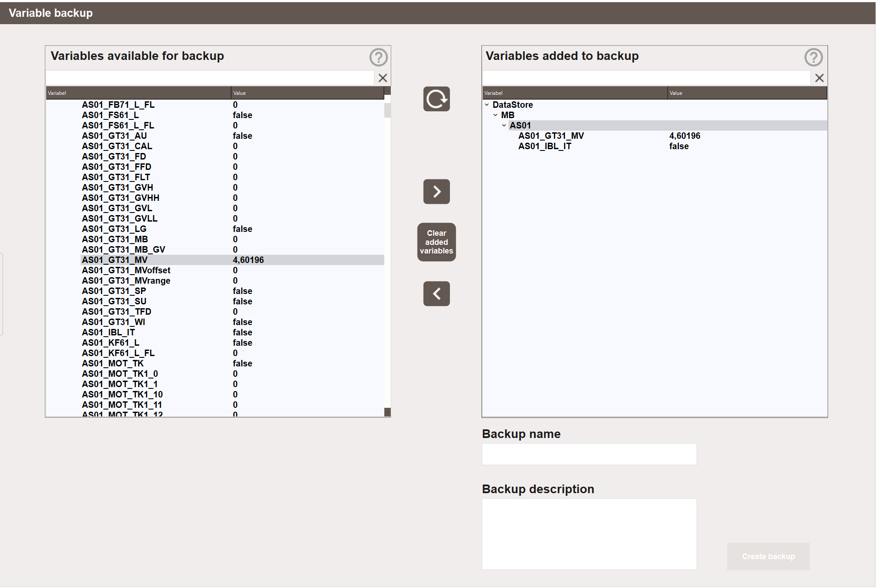Click Clear added variables button
Viewport: 876px width, 588px height.
tap(436, 242)
